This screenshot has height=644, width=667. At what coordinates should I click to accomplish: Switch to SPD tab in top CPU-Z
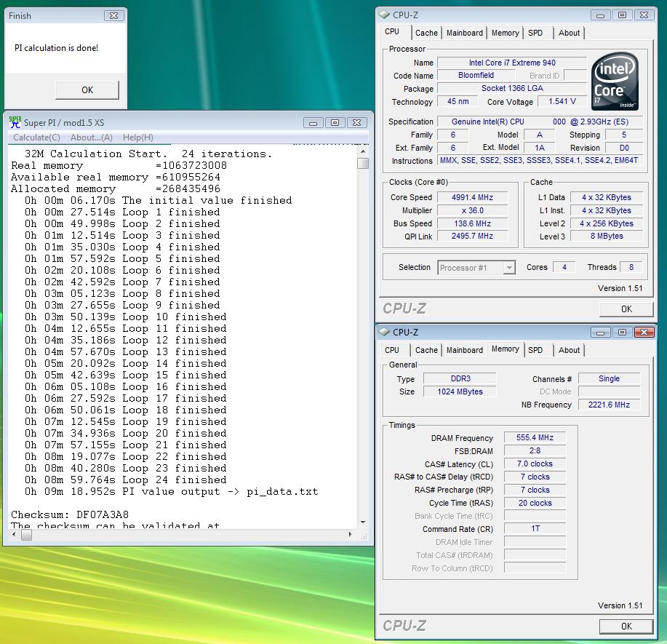[x=535, y=33]
